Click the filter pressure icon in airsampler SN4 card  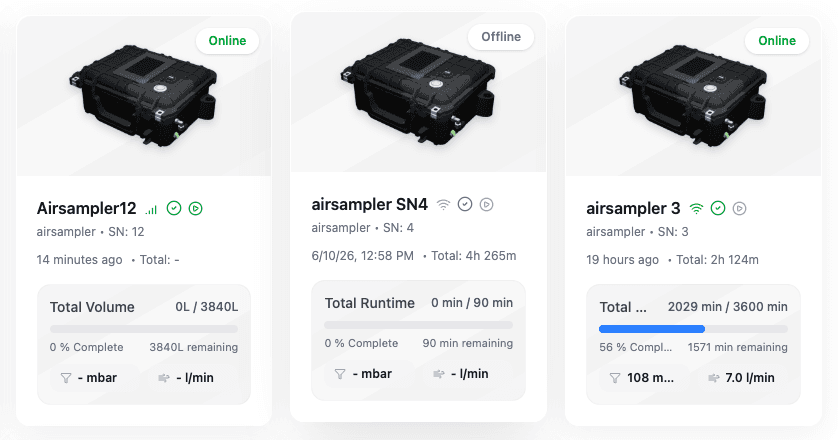point(340,374)
